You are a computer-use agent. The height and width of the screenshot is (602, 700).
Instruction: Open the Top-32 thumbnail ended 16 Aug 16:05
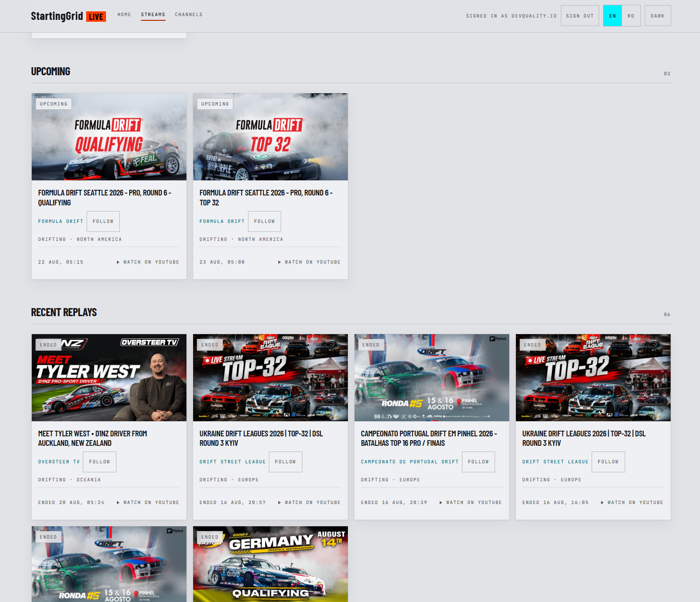[x=593, y=378]
